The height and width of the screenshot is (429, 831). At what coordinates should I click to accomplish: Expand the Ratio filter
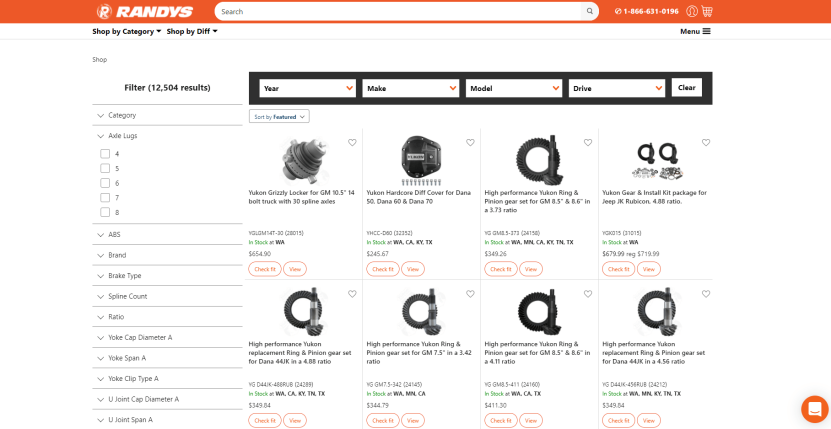pyautogui.click(x=167, y=317)
